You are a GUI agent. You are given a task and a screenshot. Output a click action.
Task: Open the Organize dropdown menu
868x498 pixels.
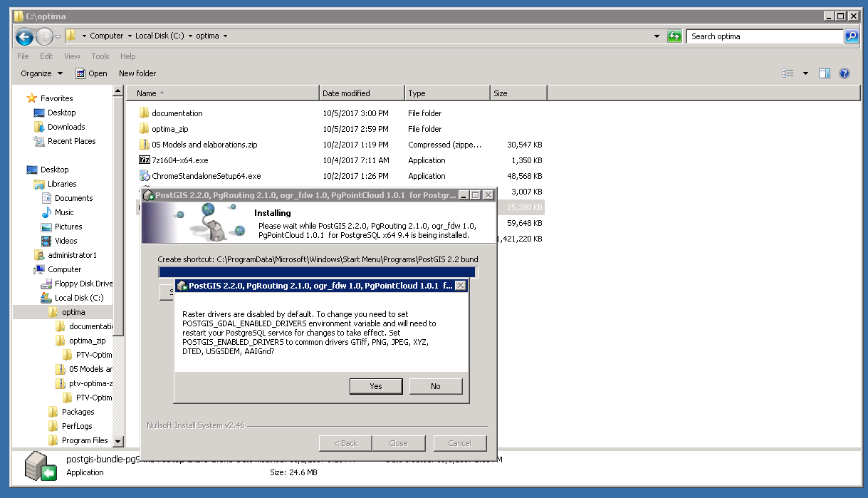(41, 73)
